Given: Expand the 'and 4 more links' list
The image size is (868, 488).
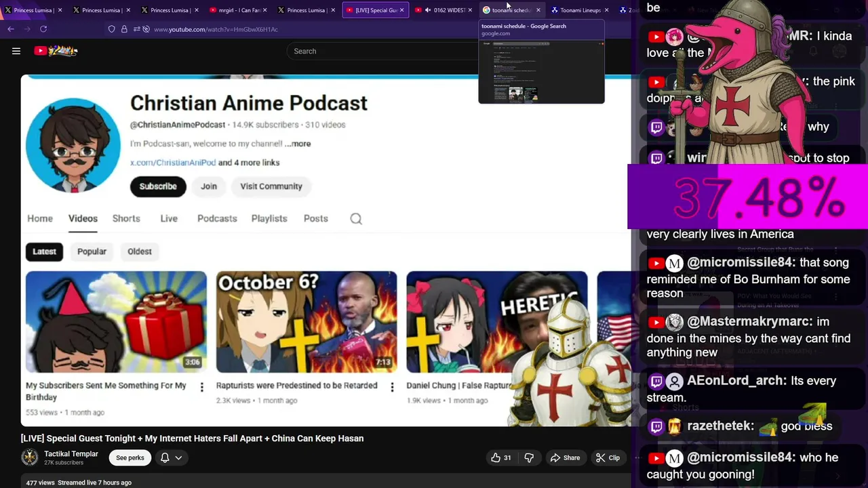Looking at the screenshot, I should point(249,163).
